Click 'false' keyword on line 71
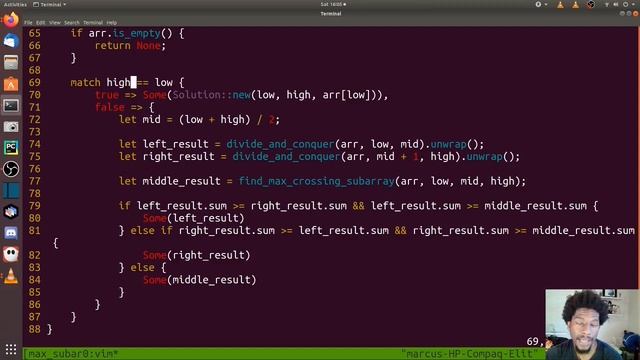640x360 pixels. tap(109, 107)
